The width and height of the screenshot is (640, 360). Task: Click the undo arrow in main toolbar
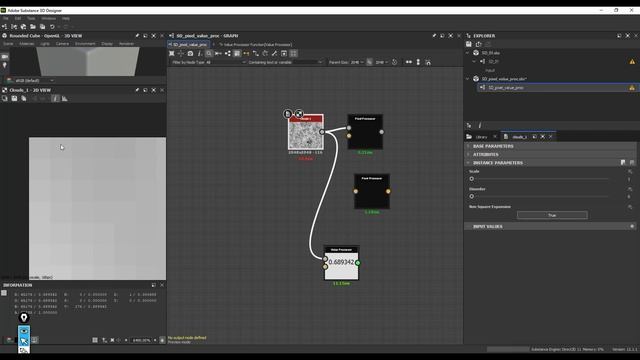tap(52, 27)
